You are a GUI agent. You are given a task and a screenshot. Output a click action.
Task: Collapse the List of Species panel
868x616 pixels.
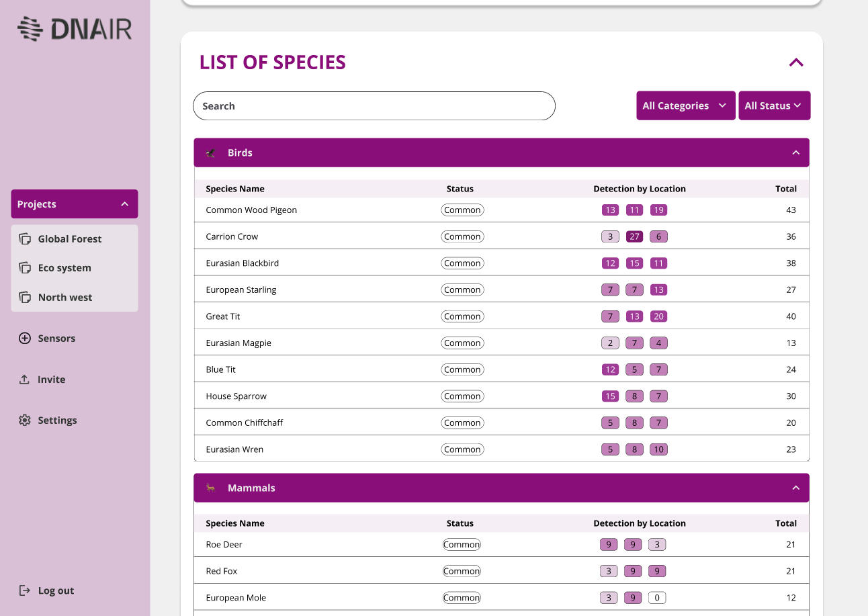point(796,62)
